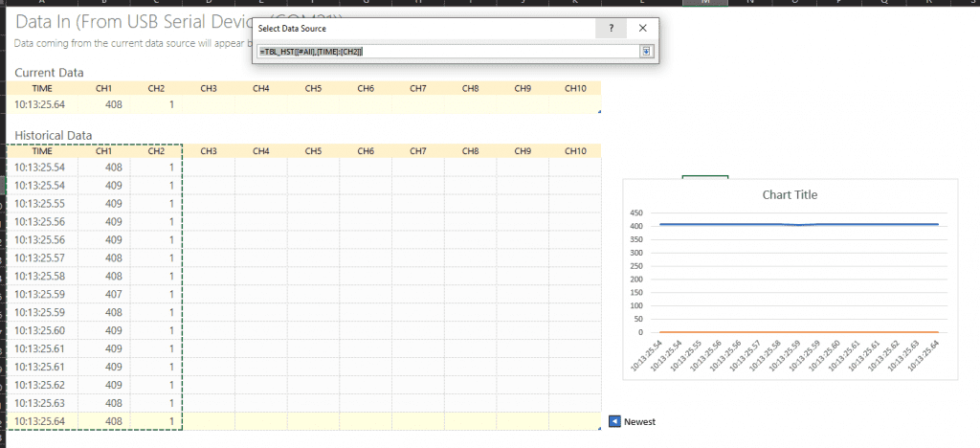The width and height of the screenshot is (980, 448).
Task: Open help in Select Data Source dialog
Action: click(612, 28)
